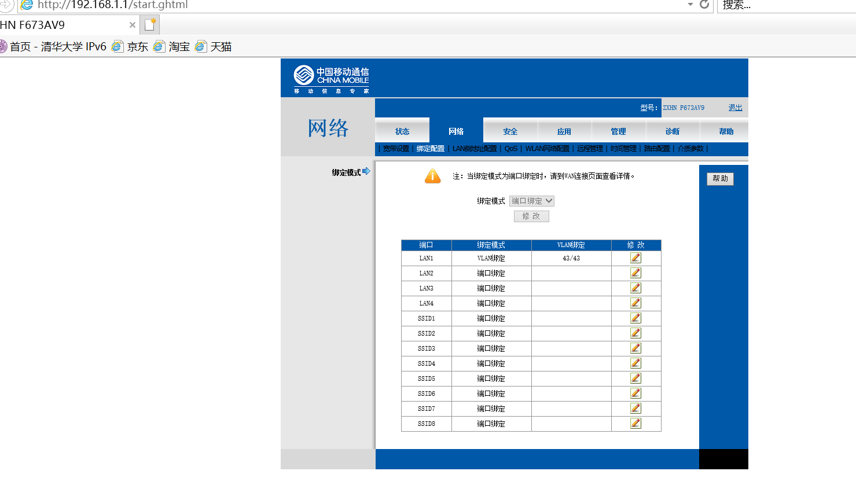Click the China Mobile logo

click(331, 79)
